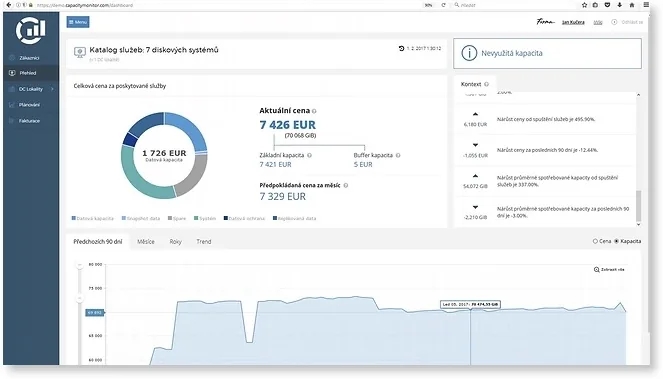This screenshot has width=663, height=379.
Task: Toggle Snapshot data legend entry
Action: (x=141, y=218)
